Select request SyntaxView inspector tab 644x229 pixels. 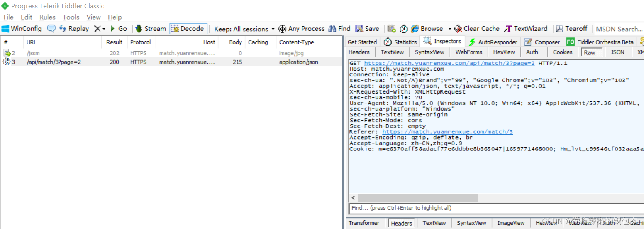point(429,52)
